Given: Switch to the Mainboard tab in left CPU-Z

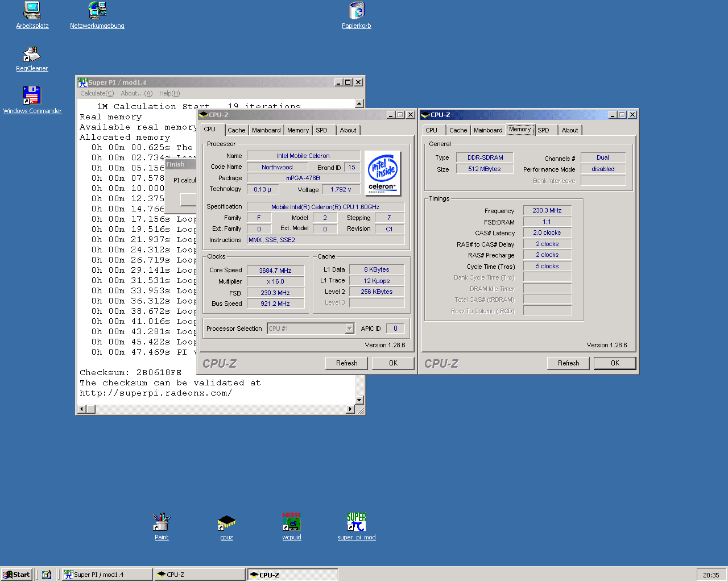Looking at the screenshot, I should (266, 130).
